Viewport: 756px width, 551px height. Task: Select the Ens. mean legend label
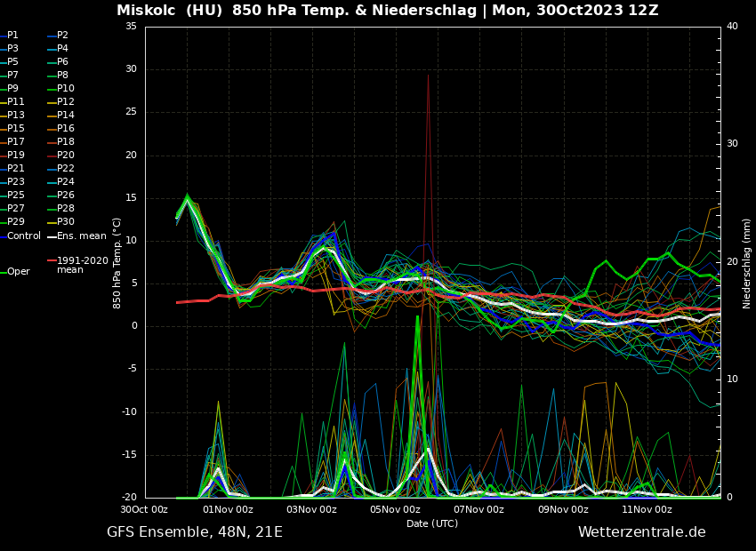81,236
